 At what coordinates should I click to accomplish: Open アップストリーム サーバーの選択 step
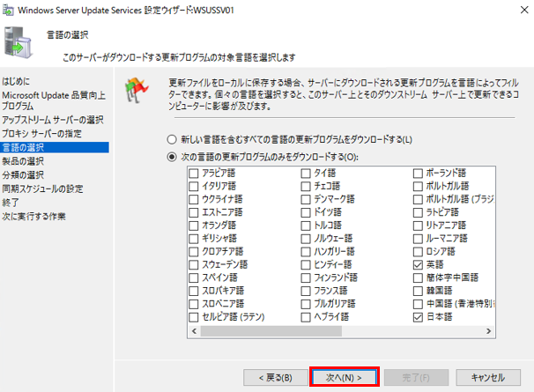[x=53, y=120]
